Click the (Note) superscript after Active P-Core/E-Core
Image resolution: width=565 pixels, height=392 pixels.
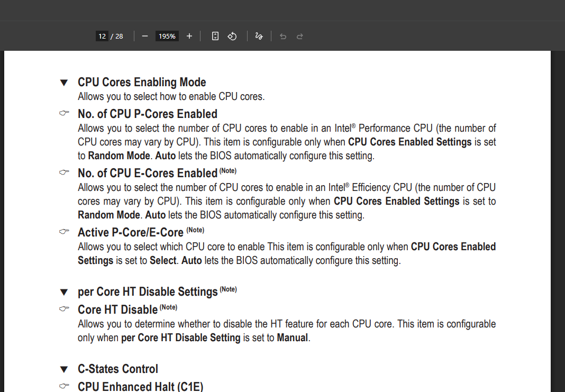coord(195,230)
